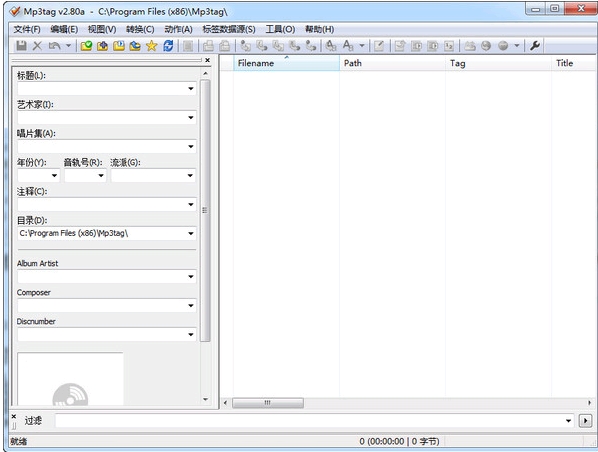The image size is (598, 452).
Task: Click the Save tag floppy disk icon
Action: 21,46
